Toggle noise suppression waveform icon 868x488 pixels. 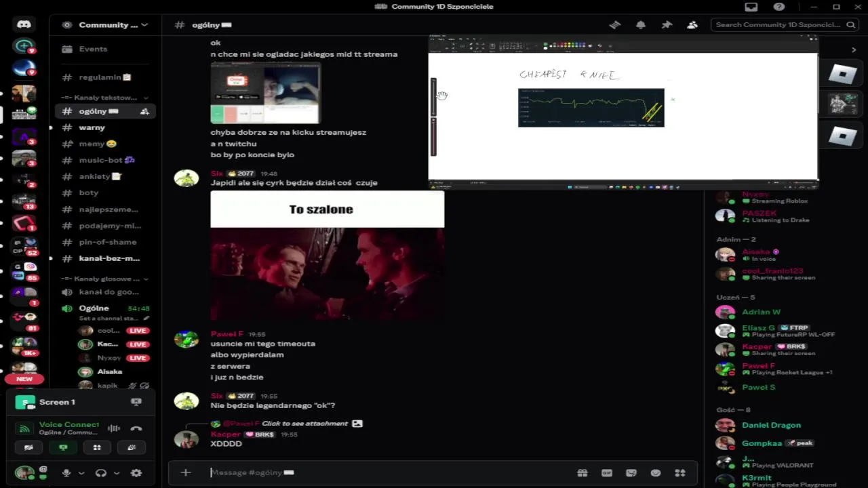click(114, 428)
